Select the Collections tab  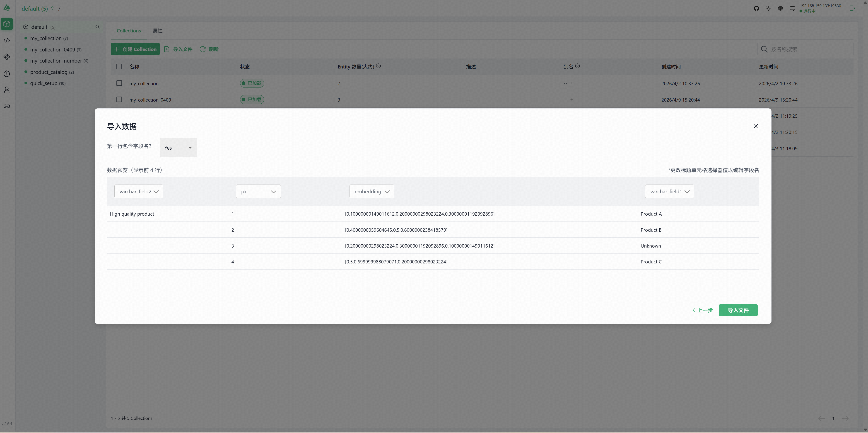(129, 31)
